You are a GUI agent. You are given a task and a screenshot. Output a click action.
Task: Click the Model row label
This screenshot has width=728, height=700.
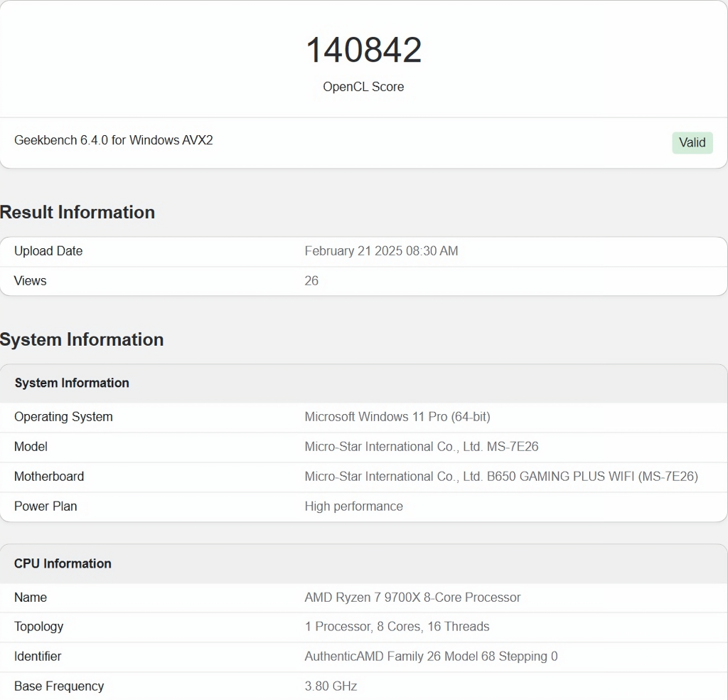[x=31, y=447]
